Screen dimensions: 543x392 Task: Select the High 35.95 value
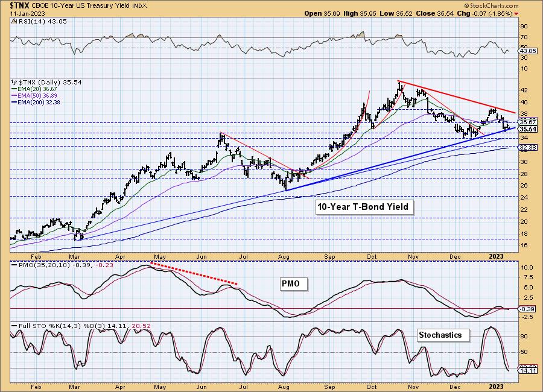tap(360, 13)
